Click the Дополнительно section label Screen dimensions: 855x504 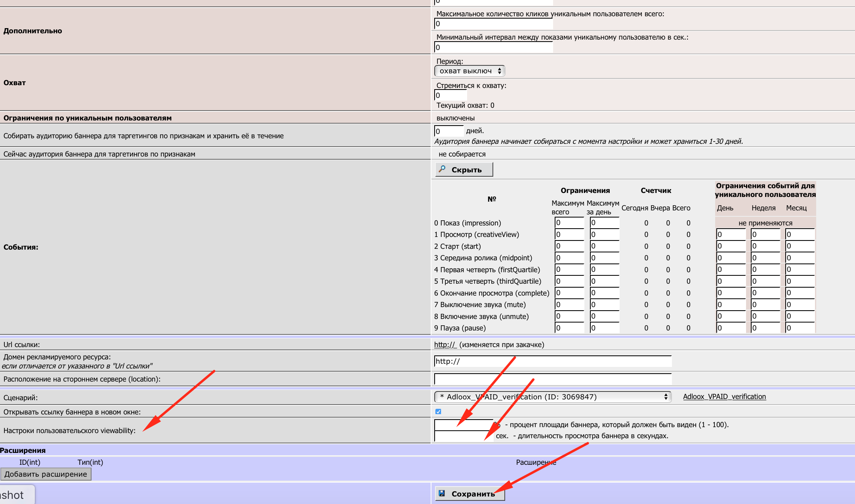33,31
